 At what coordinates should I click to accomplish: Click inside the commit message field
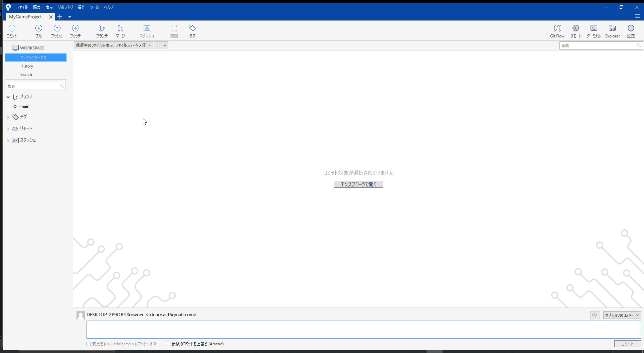pos(358,330)
